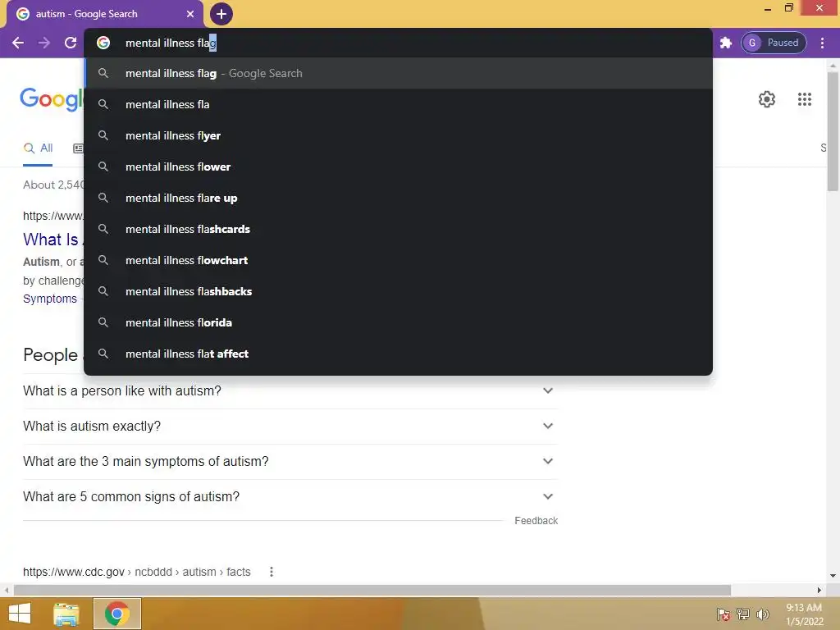This screenshot has width=840, height=630.
Task: Click the address bar input text
Action: tap(171, 43)
